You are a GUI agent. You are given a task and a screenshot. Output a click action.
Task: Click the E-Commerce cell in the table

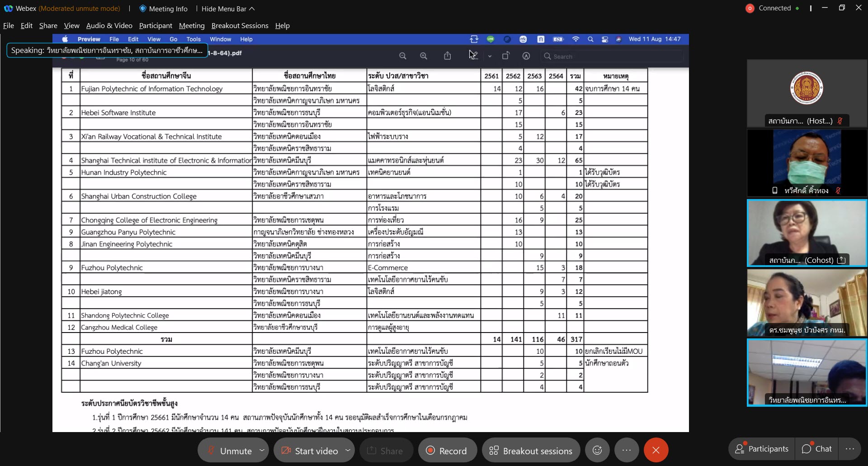tap(424, 268)
